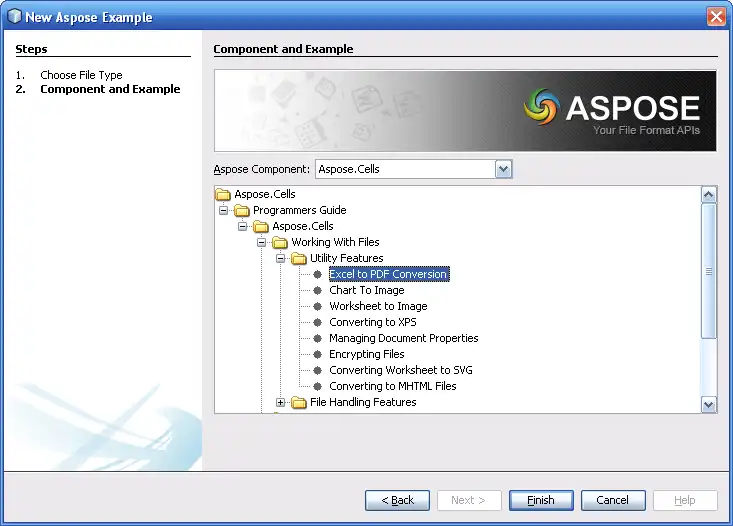
Task: Click the greyed-out Next button
Action: pyautogui.click(x=469, y=500)
